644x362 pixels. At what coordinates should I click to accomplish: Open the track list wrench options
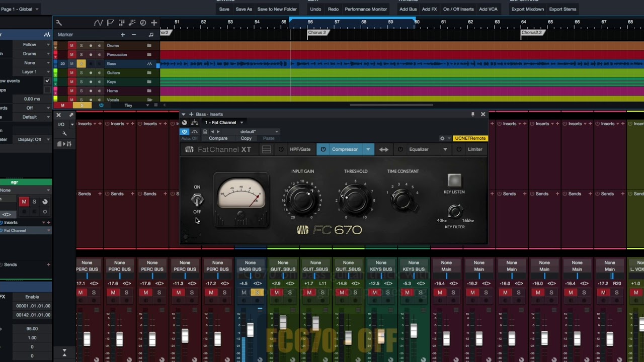coord(59,23)
